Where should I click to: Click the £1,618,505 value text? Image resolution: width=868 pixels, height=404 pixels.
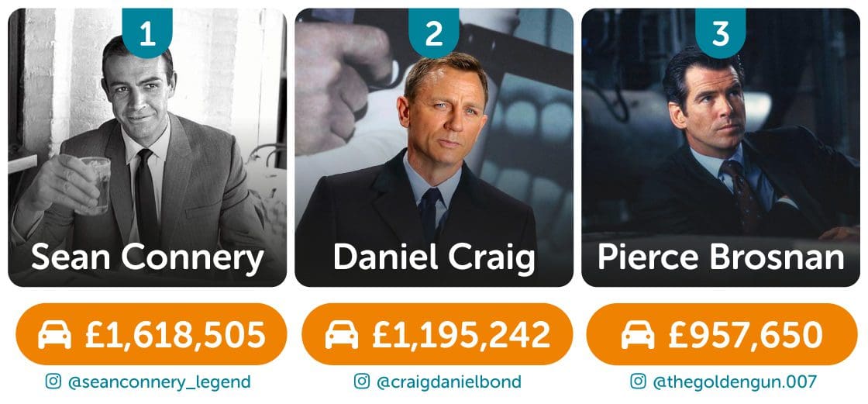[x=176, y=335]
